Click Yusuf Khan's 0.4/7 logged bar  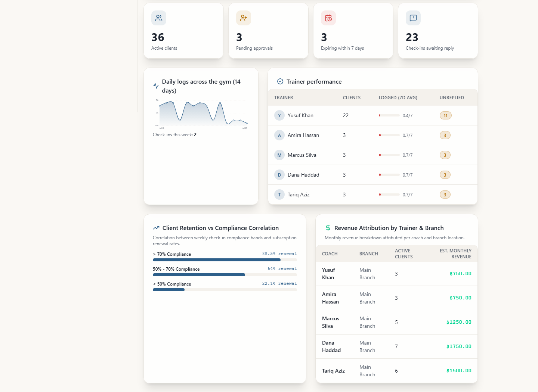coord(389,115)
